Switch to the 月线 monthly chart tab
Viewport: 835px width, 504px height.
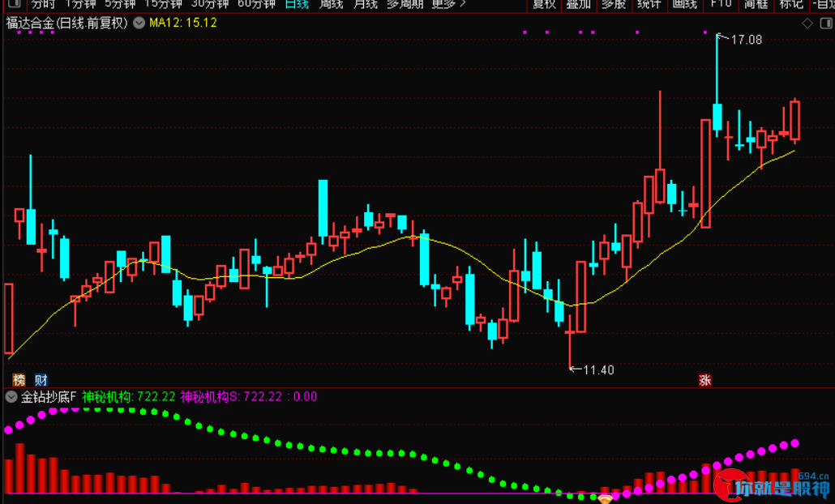point(366,4)
